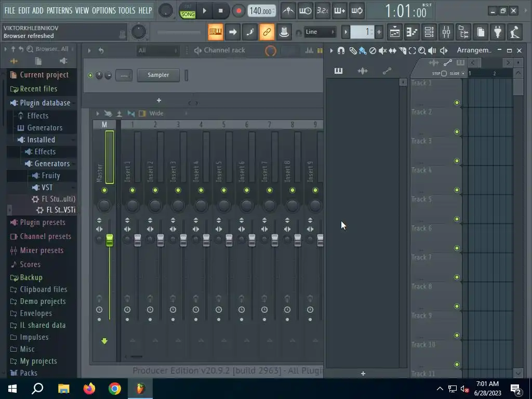Mute mixer Insert 7 using green LED
Viewport: 532px width, 399px height.
[x=270, y=190]
